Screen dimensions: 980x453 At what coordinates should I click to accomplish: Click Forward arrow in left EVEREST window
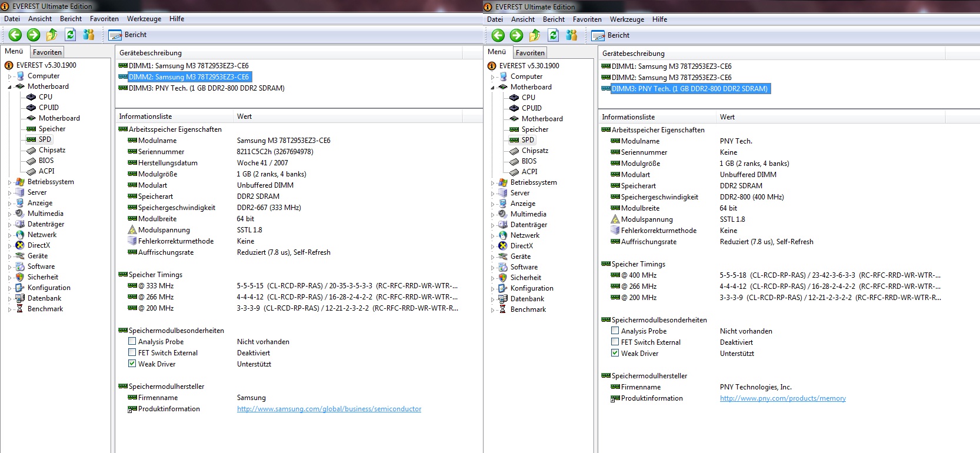(x=34, y=35)
